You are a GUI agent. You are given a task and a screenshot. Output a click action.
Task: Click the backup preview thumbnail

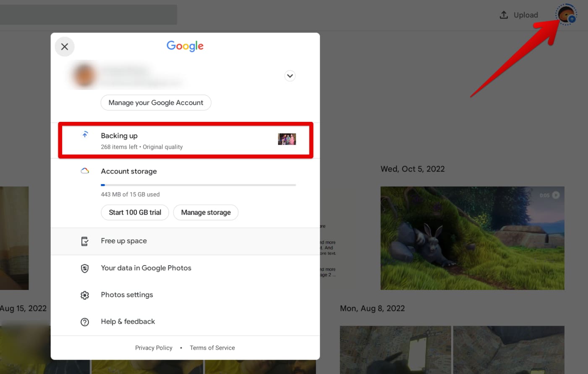pos(287,139)
